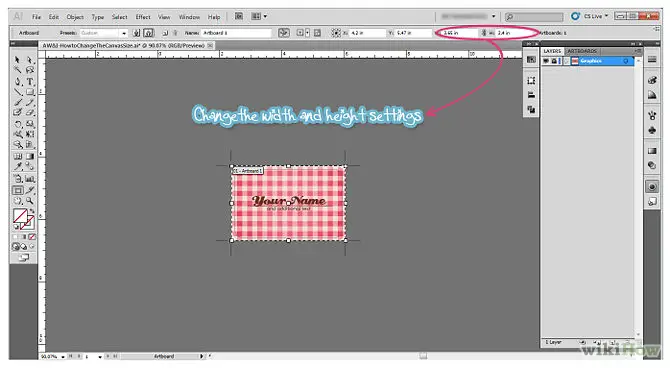Open Go to Bridge icon in menu bar
The height and width of the screenshot is (368, 670).
coord(239,16)
